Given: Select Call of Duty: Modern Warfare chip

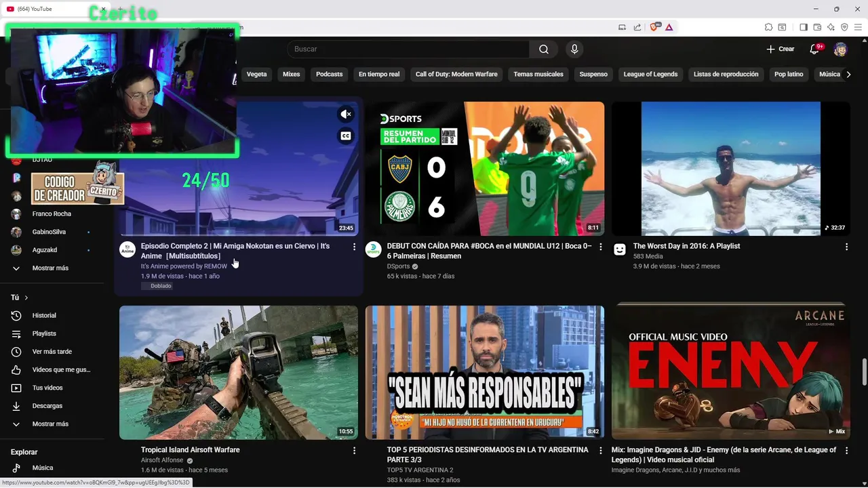Looking at the screenshot, I should [456, 75].
